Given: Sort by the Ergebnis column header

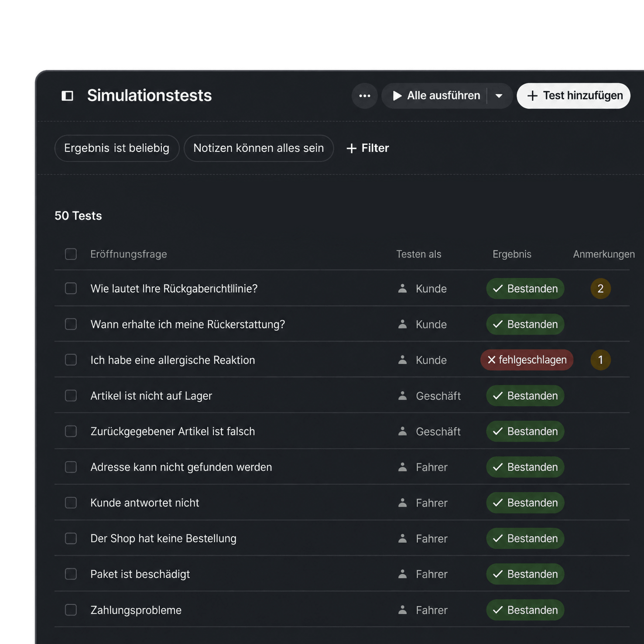Looking at the screenshot, I should point(512,254).
